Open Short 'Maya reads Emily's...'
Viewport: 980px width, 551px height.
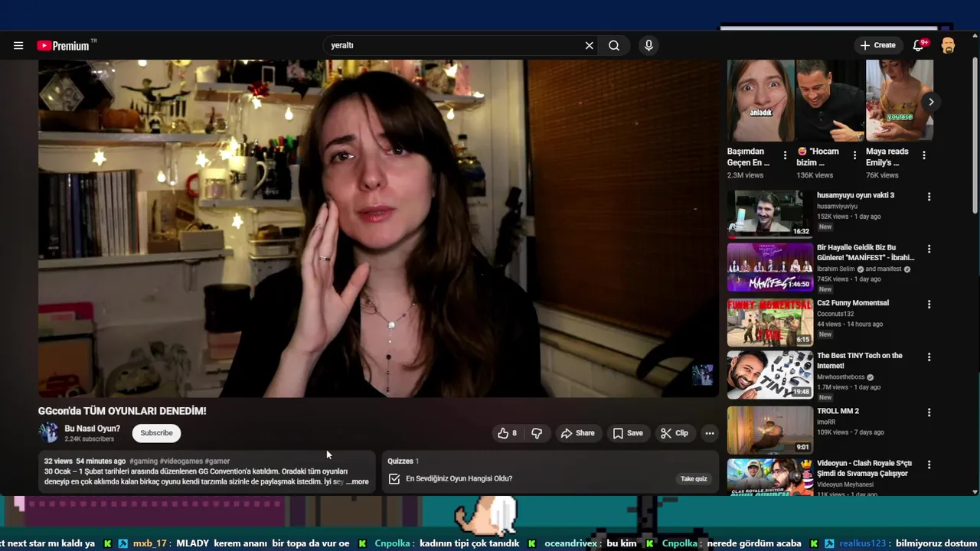pos(900,100)
